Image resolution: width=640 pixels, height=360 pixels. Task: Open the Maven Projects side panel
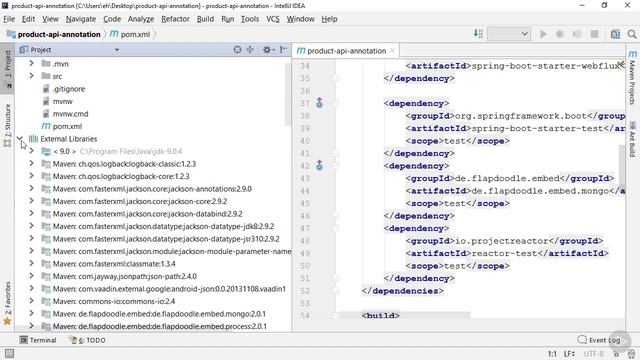632,78
